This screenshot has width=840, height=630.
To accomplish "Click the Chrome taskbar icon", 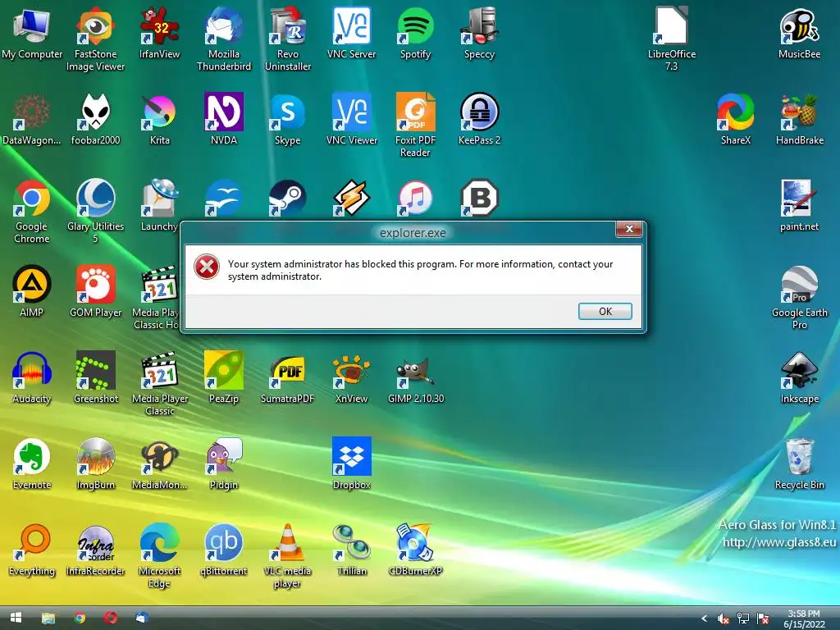I will (80, 618).
